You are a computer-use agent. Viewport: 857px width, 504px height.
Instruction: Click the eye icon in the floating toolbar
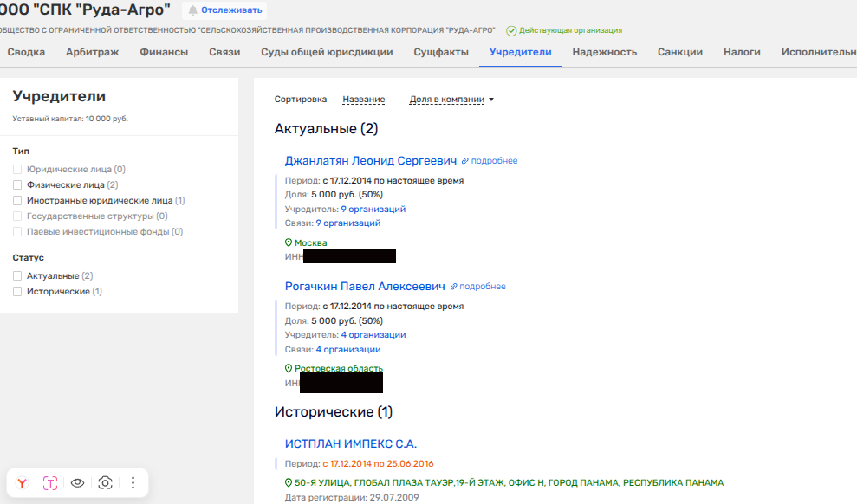click(78, 483)
